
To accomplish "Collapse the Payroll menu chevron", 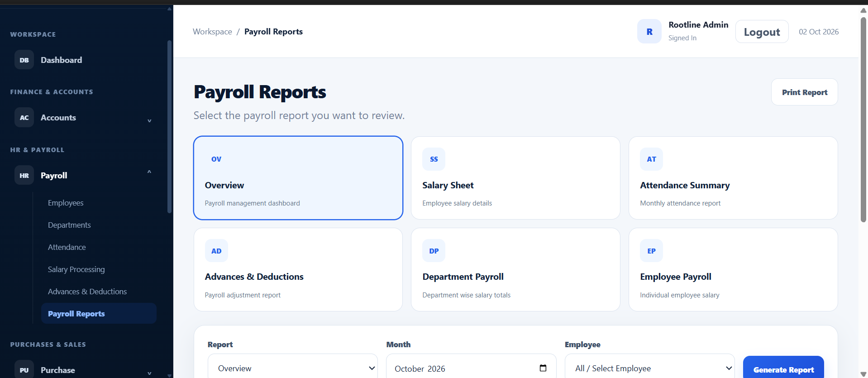I will pos(149,172).
